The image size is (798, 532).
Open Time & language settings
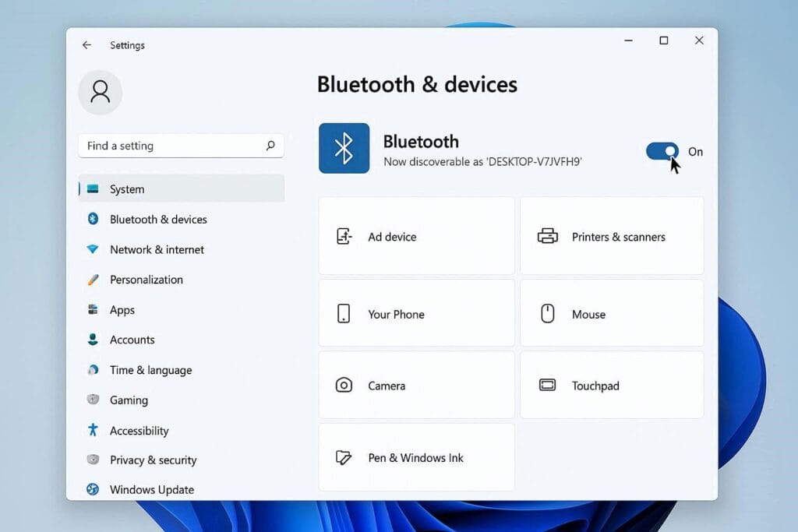coord(150,370)
